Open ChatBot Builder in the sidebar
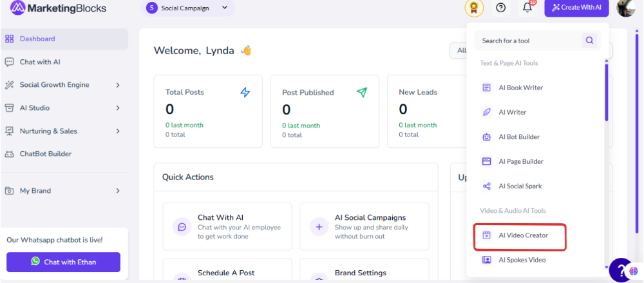Image resolution: width=644 pixels, height=283 pixels. pyautogui.click(x=64, y=154)
